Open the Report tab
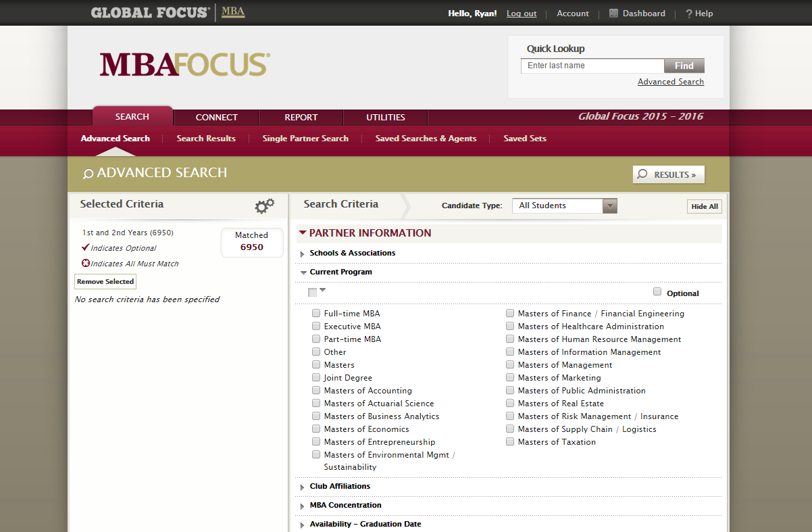Screen dimensions: 812x532 coord(301,117)
